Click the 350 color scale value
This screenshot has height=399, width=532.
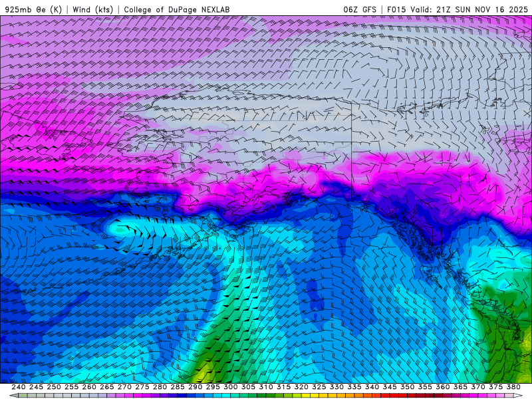pyautogui.click(x=407, y=387)
